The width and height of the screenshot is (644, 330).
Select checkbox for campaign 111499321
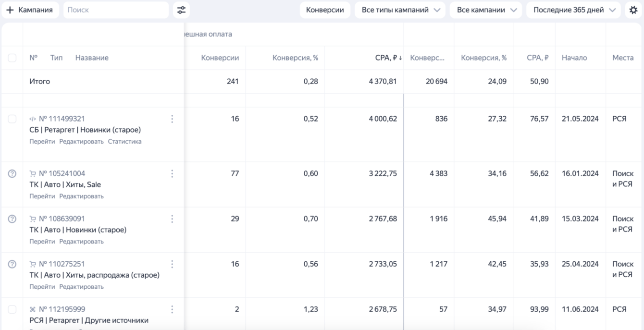(12, 119)
